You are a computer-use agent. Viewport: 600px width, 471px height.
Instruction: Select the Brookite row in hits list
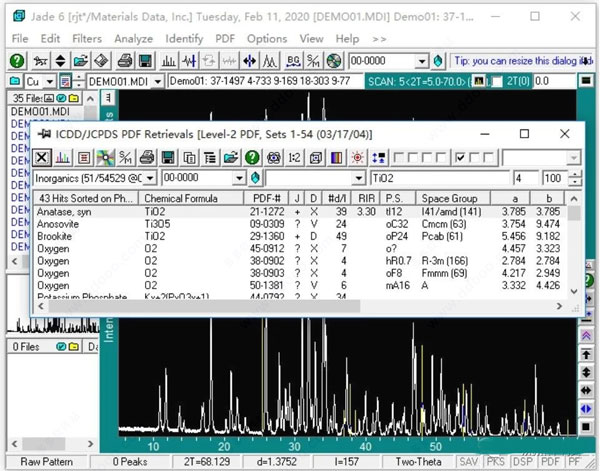click(300, 236)
